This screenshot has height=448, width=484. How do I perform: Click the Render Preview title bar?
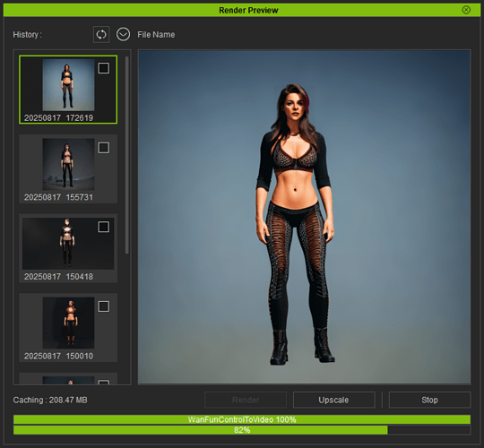pyautogui.click(x=242, y=10)
